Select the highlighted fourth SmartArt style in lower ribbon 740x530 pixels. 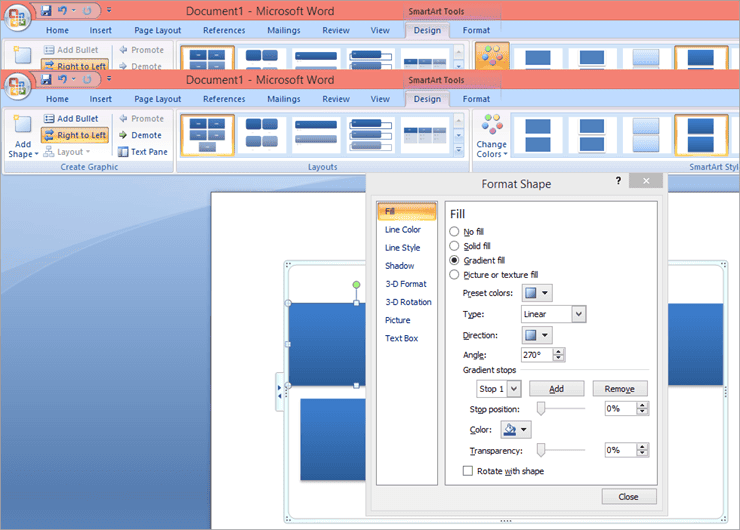point(701,135)
